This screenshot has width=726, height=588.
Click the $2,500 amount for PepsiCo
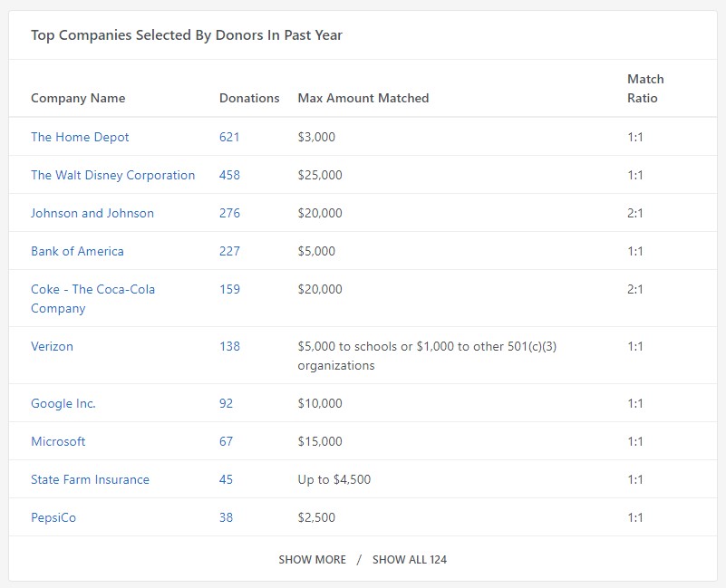pos(316,517)
